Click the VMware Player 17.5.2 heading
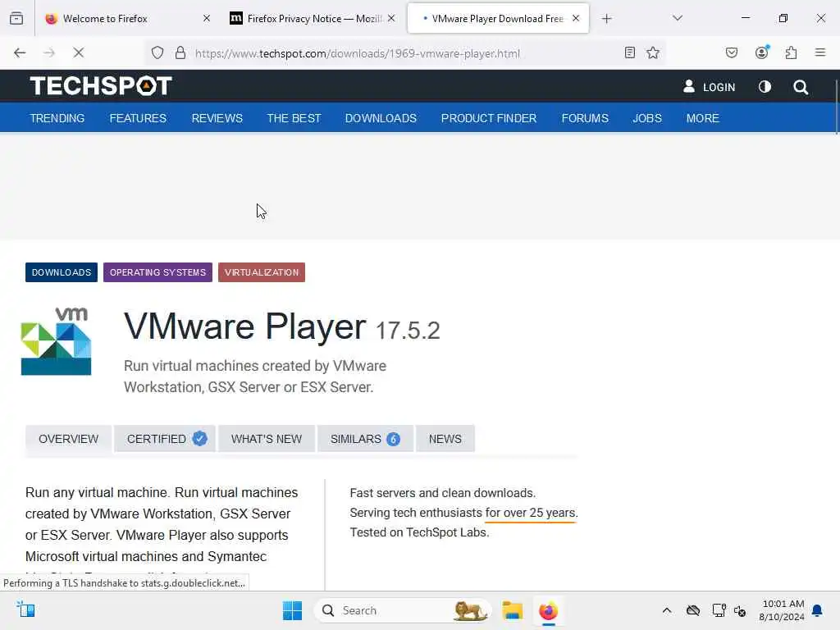 click(x=282, y=326)
